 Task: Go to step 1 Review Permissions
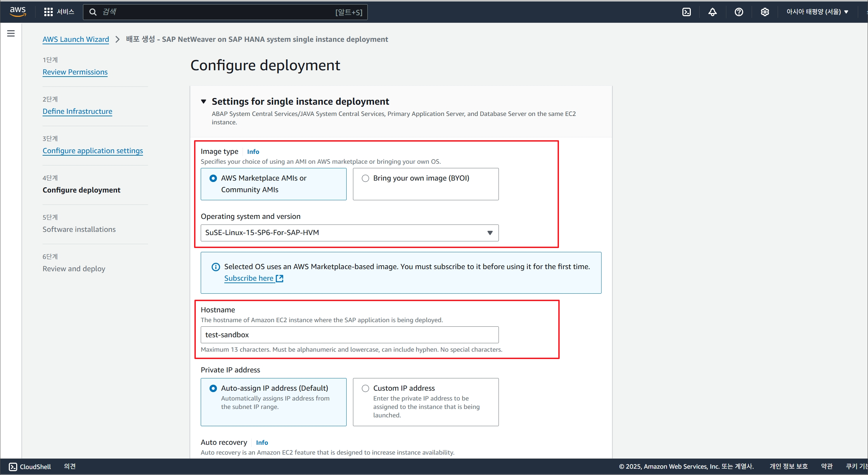pyautogui.click(x=75, y=72)
